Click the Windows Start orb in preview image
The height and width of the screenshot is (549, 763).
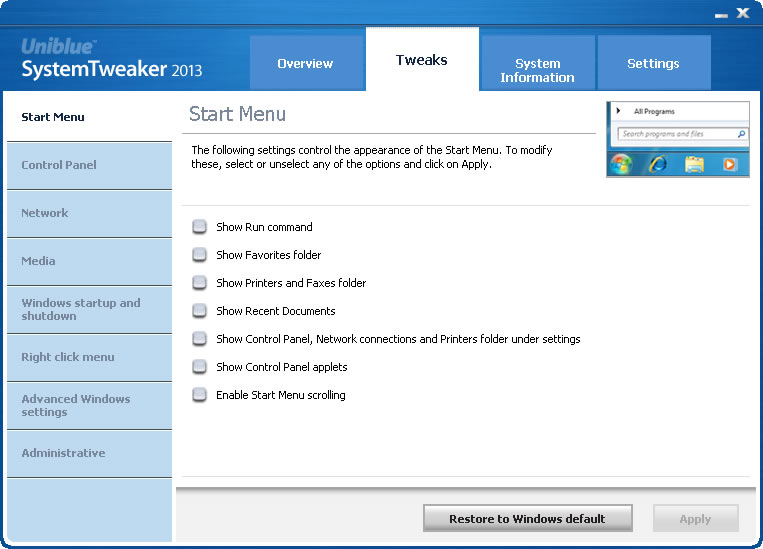tap(621, 164)
